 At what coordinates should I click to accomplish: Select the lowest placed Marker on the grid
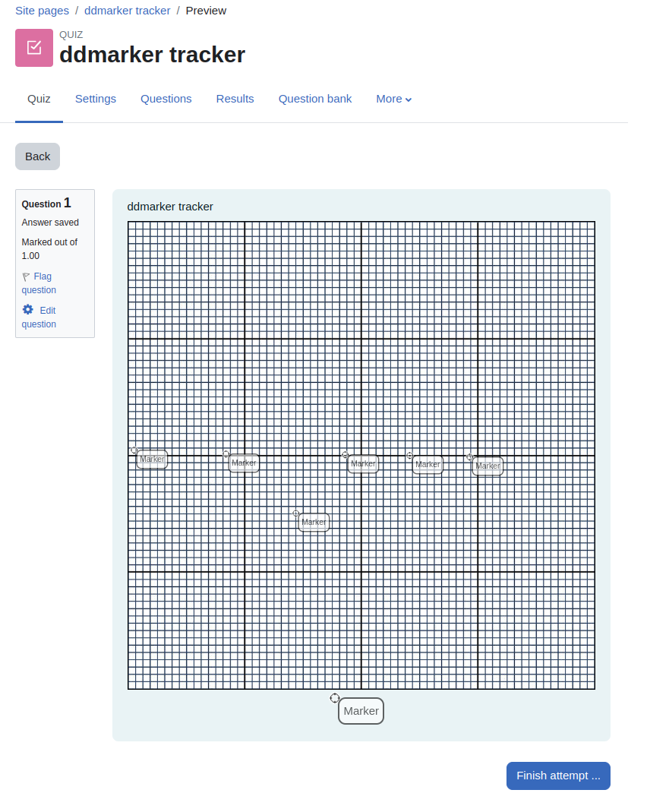coord(314,522)
